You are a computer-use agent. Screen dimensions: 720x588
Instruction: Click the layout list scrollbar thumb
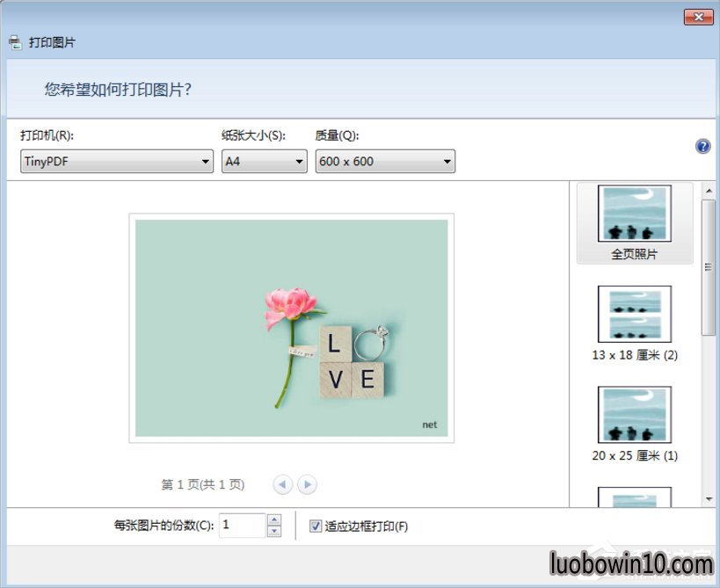pyautogui.click(x=709, y=267)
